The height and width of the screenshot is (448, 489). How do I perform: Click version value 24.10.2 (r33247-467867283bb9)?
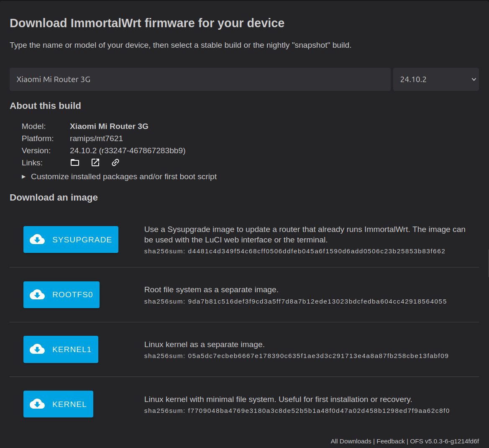128,151
